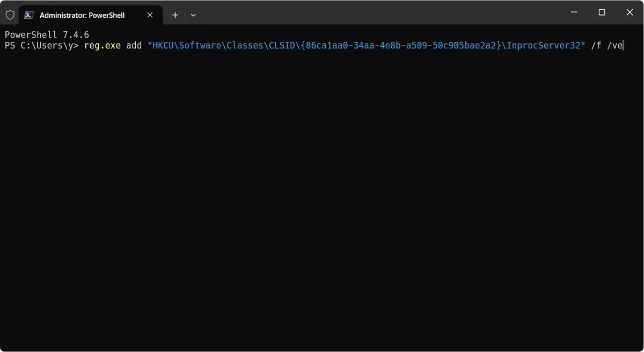
Task: Close the terminal window
Action: click(x=630, y=12)
